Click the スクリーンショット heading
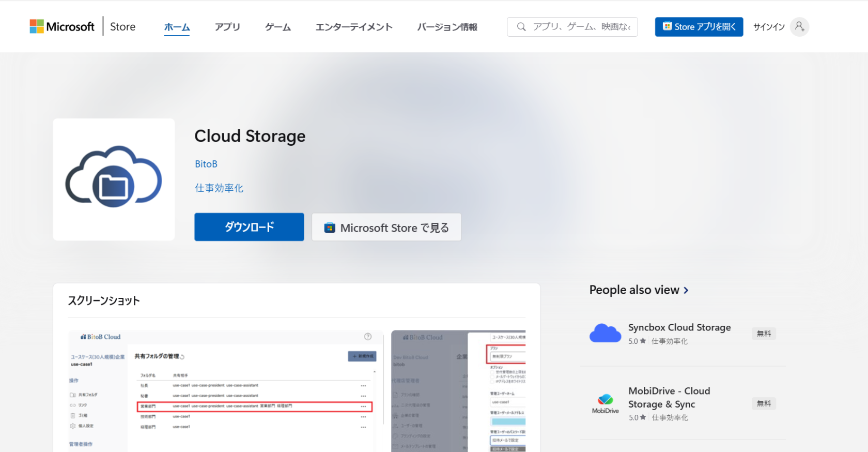Image resolution: width=868 pixels, height=452 pixels. pos(104,300)
